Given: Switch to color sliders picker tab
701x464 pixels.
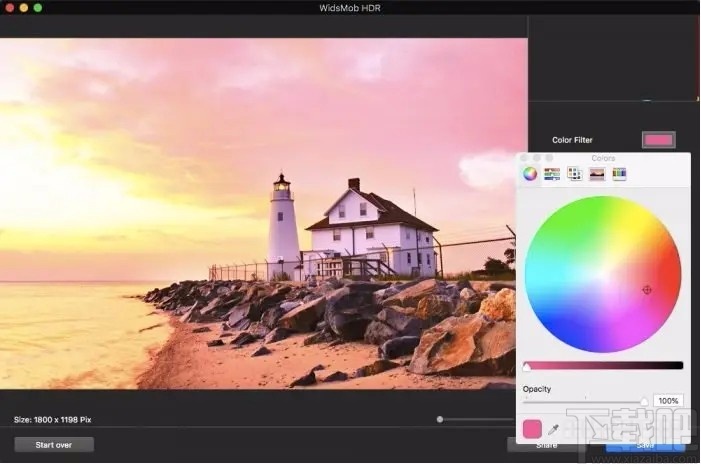Looking at the screenshot, I should point(552,173).
